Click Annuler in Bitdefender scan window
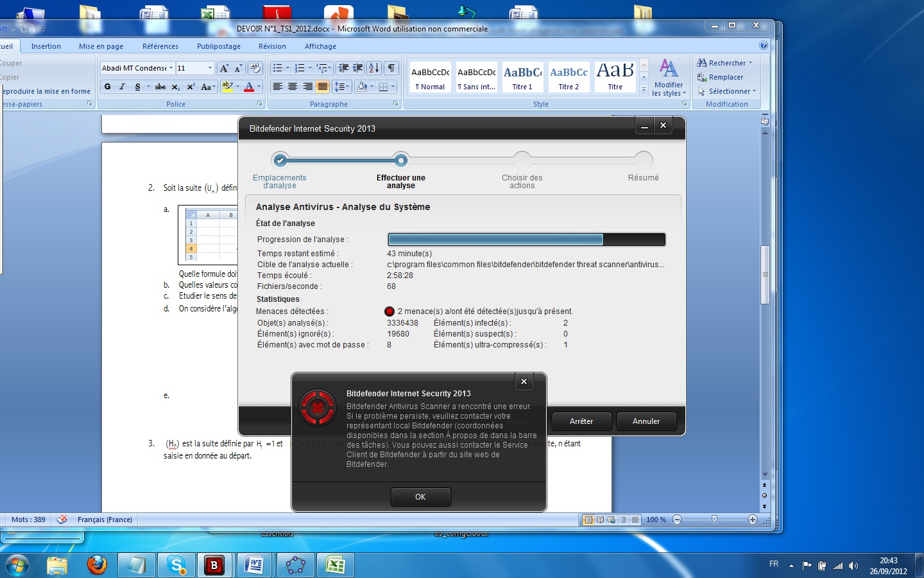 [x=646, y=421]
